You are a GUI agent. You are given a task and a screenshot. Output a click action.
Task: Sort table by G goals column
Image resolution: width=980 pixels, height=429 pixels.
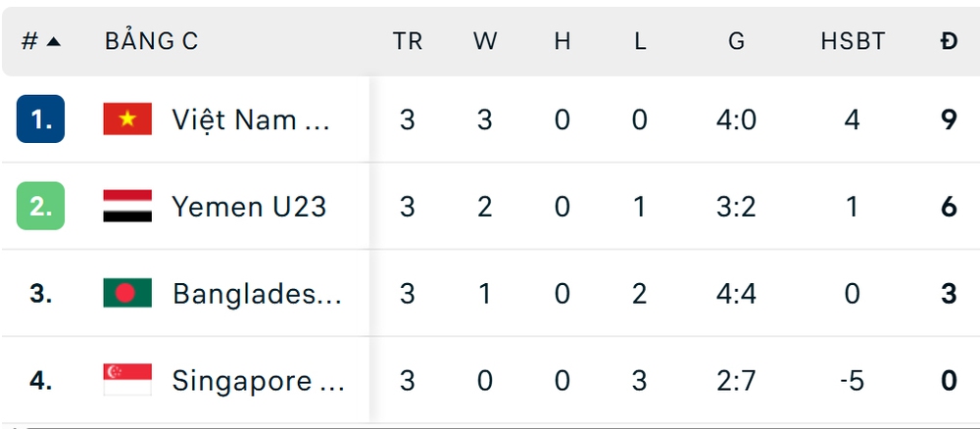736,41
